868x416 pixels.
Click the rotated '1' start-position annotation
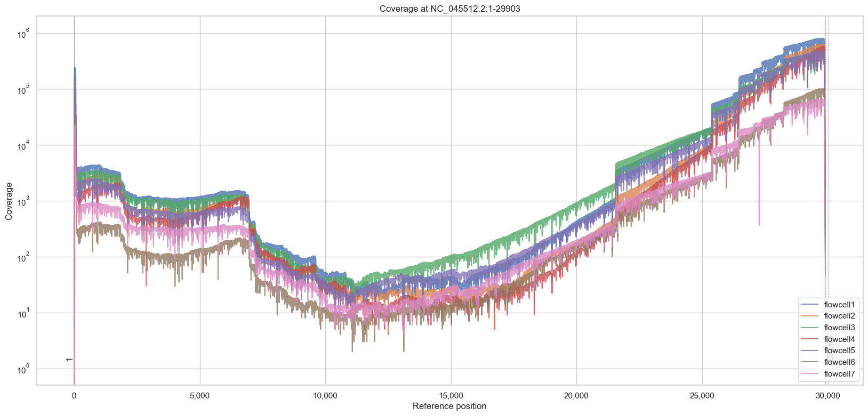click(69, 360)
